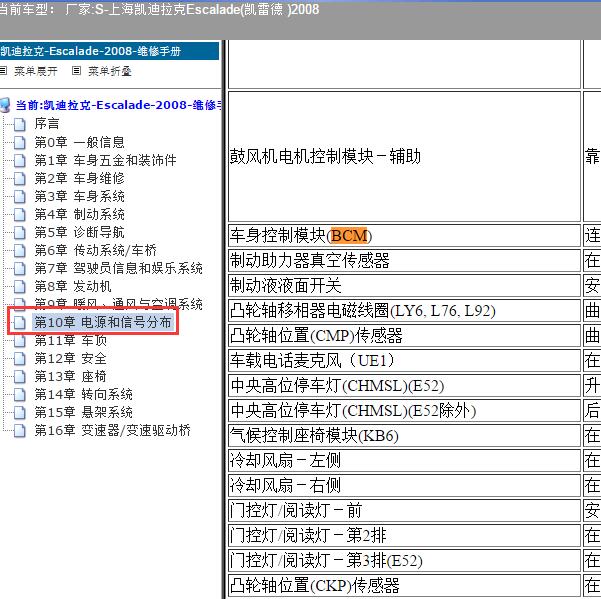Click the page icon next to 第15章

pos(20,413)
